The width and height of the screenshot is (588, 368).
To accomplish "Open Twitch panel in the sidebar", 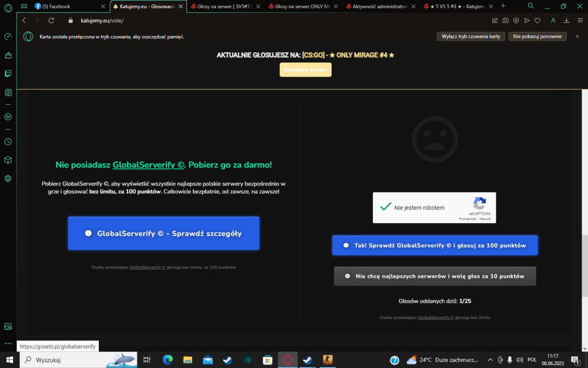I will (8, 74).
